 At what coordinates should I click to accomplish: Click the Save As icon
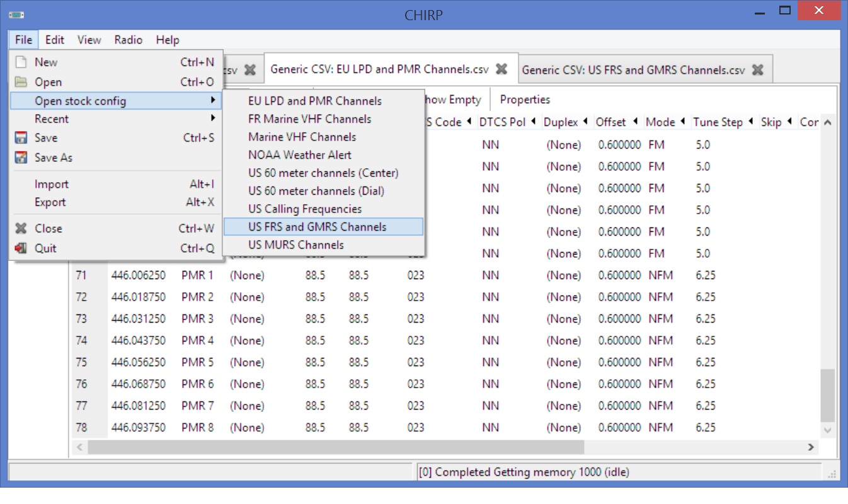click(21, 157)
